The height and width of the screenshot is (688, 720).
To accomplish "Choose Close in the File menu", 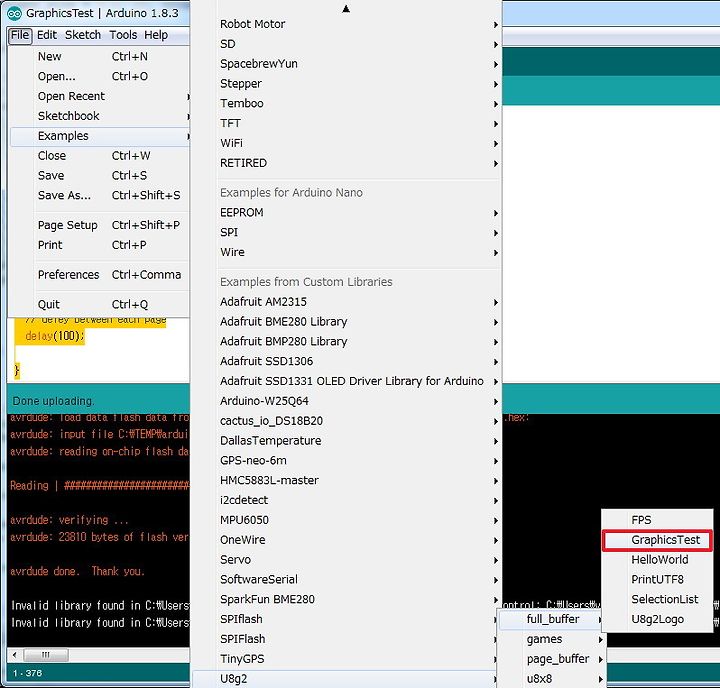I will [x=100, y=156].
